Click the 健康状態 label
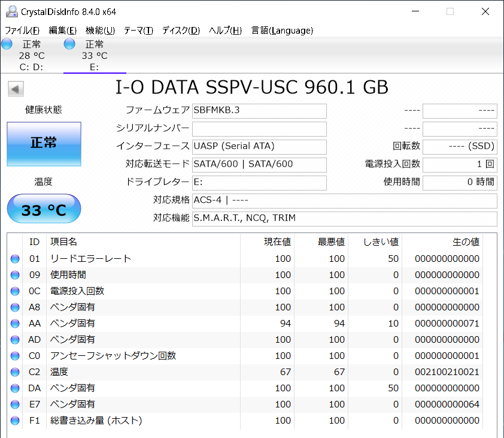Viewport: 504px width, 438px height. [x=43, y=110]
